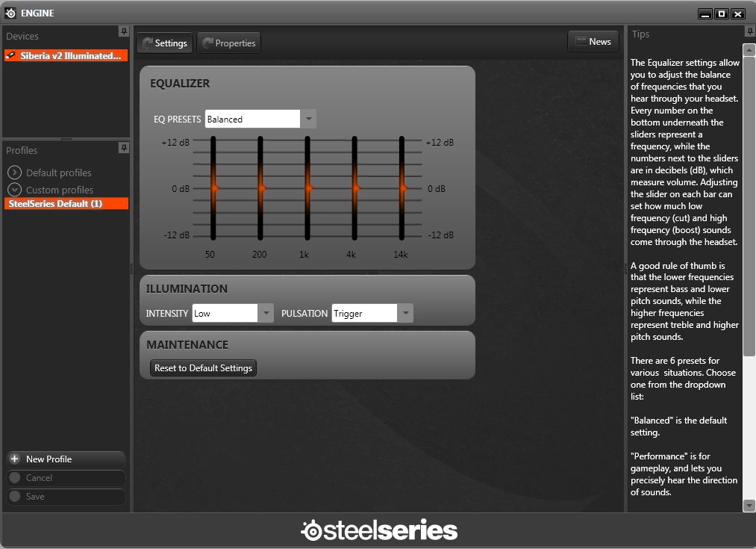The width and height of the screenshot is (756, 549).
Task: Click the headset icon beside Siberia v2
Action: 11,56
